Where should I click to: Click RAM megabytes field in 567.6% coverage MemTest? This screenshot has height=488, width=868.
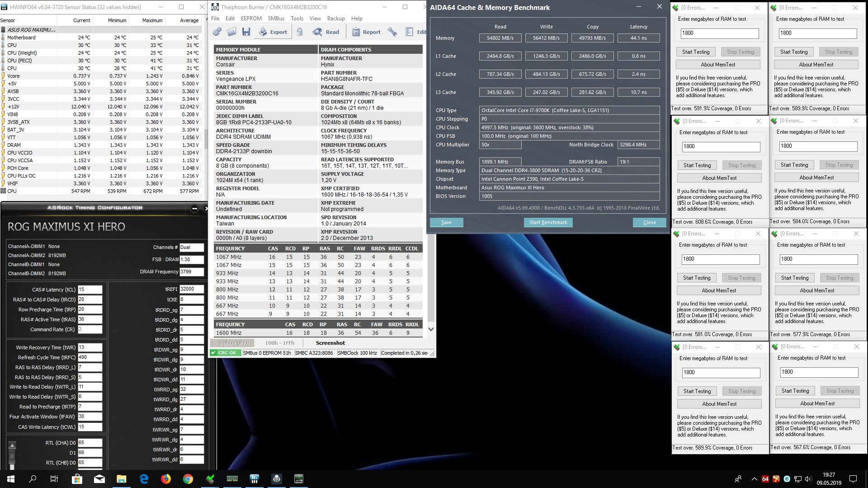819,372
